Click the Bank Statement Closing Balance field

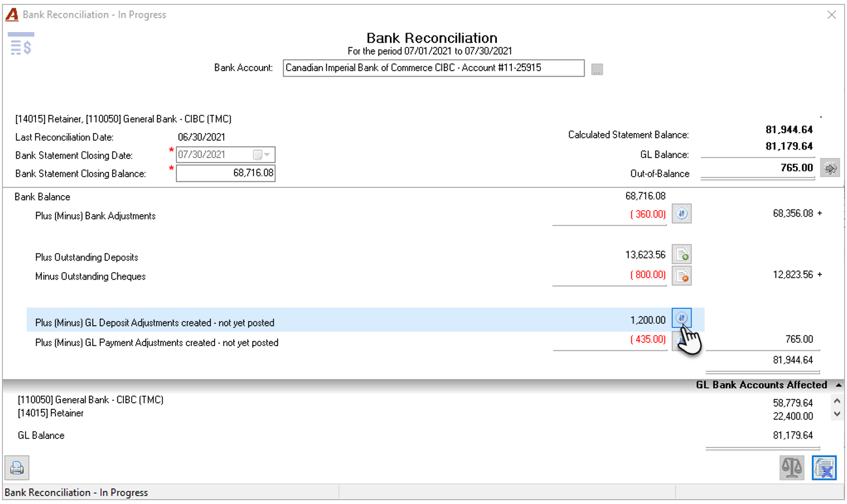coord(226,174)
